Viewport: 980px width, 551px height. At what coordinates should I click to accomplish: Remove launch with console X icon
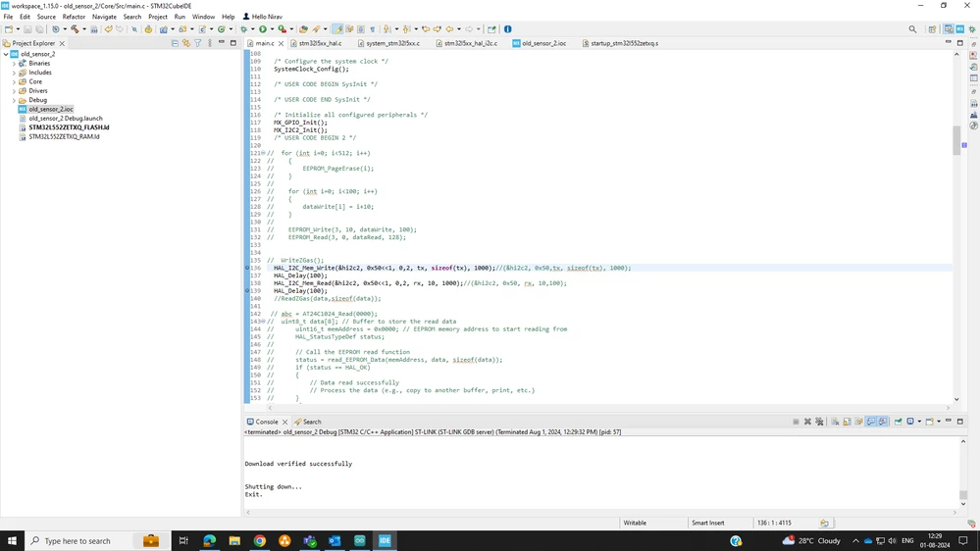(807, 422)
